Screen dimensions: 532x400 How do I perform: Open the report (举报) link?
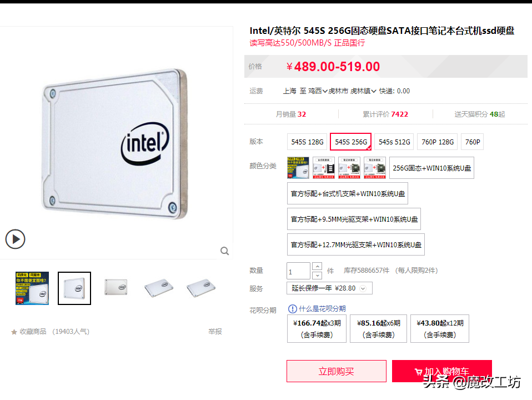[x=215, y=332]
